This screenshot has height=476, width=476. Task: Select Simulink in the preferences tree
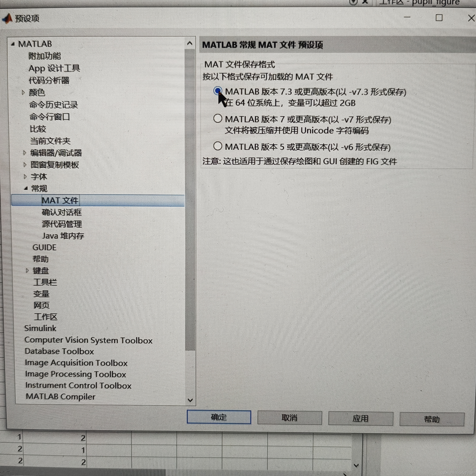(x=40, y=328)
